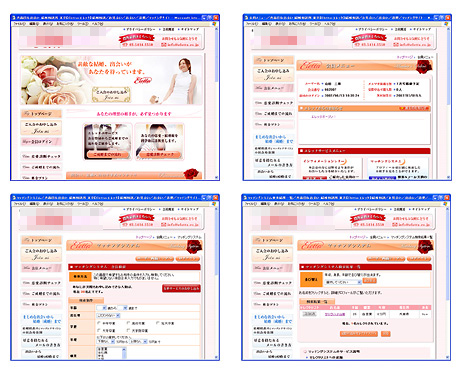
Task: Click the Join us button on the bride photo banner
Action: coord(111,95)
